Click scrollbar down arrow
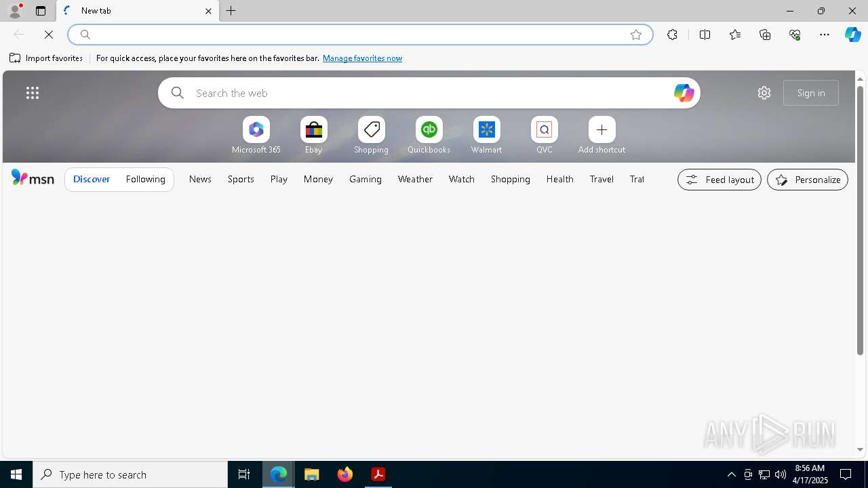The width and height of the screenshot is (868, 488). click(860, 449)
